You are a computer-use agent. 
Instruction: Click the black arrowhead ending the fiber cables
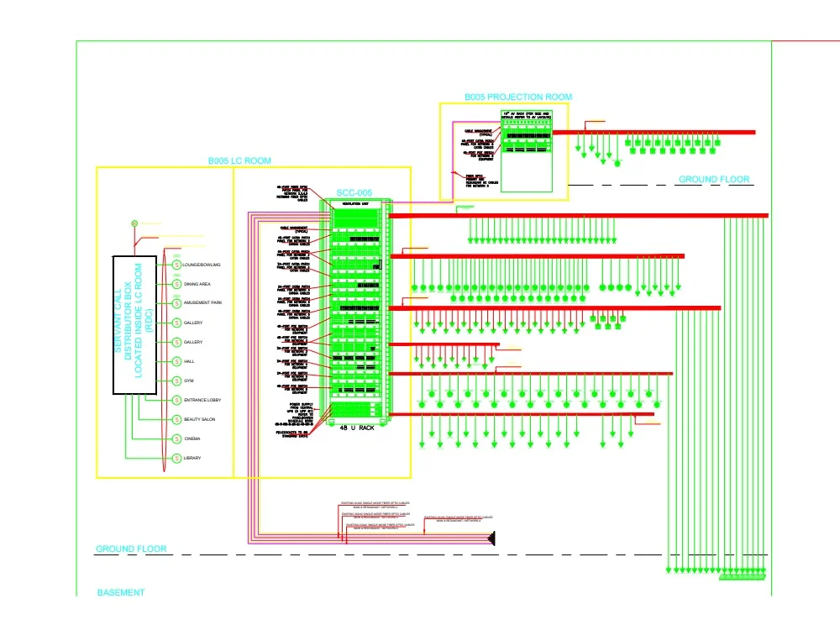click(491, 538)
